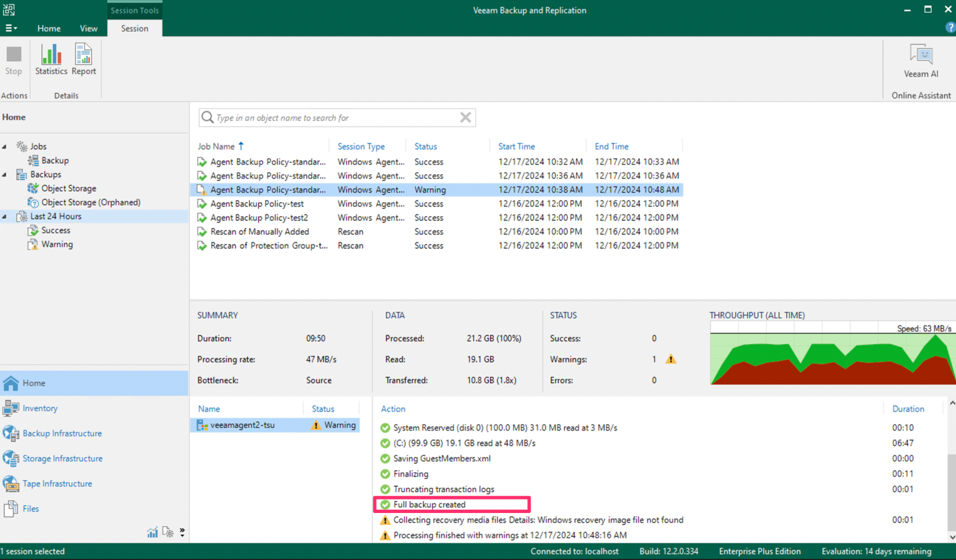Click the Name column header in the object list
This screenshot has width=956, height=560.
point(208,409)
